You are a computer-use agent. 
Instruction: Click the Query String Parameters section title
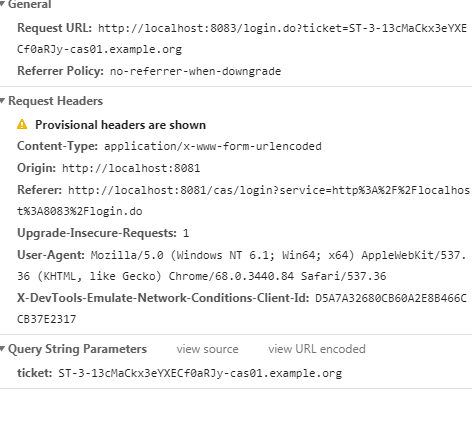(x=77, y=349)
